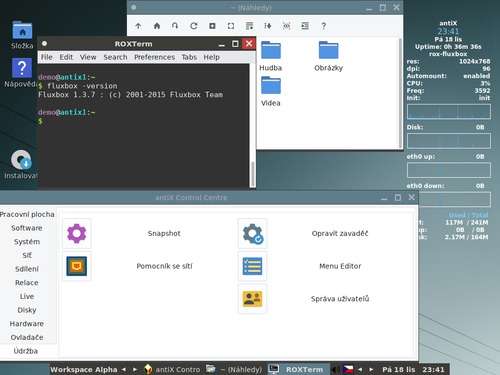
Task: Open the Search menu in ROXTerm
Action: click(115, 57)
